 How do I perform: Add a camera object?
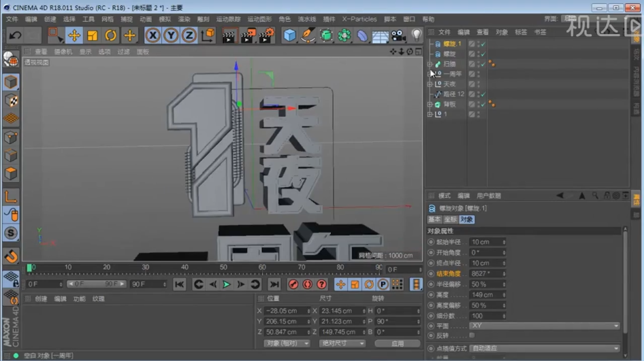point(398,35)
